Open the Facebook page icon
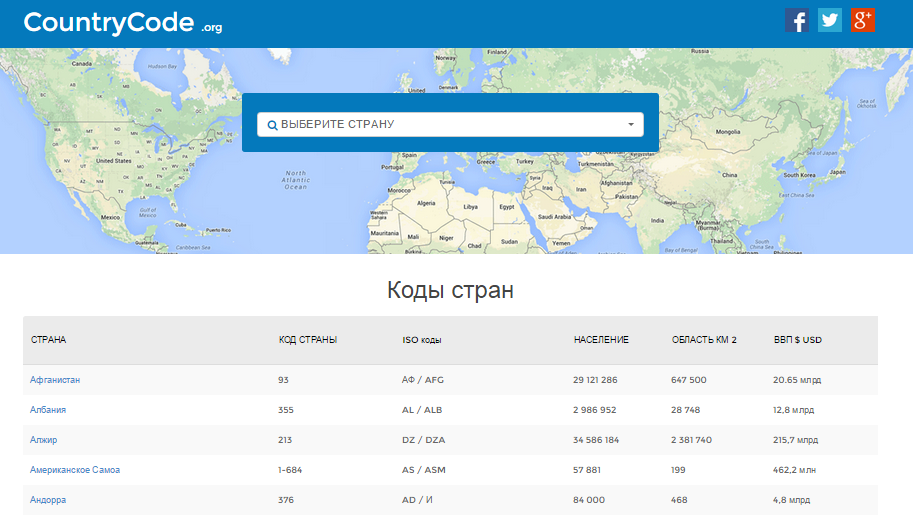This screenshot has width=913, height=523. pos(797,20)
